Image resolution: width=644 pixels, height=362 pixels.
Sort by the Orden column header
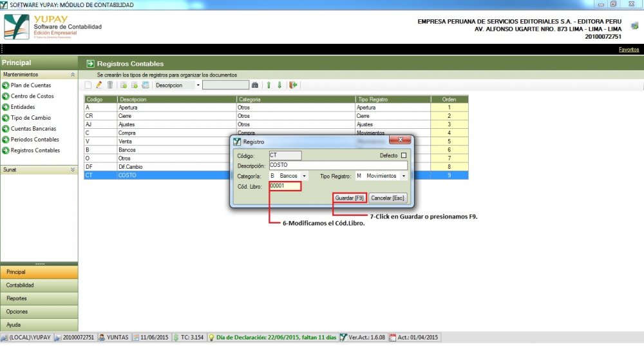(450, 99)
